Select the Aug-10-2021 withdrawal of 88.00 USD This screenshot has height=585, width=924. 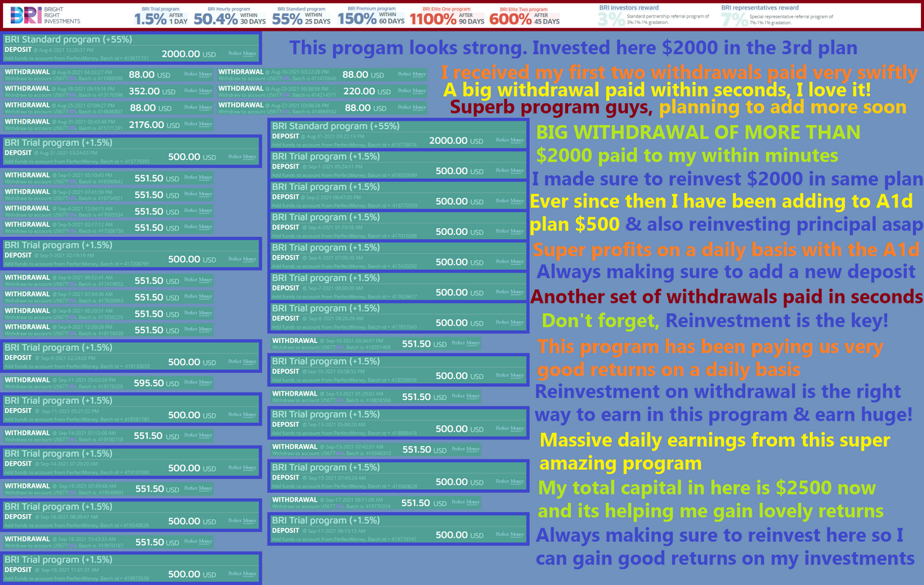pos(322,74)
